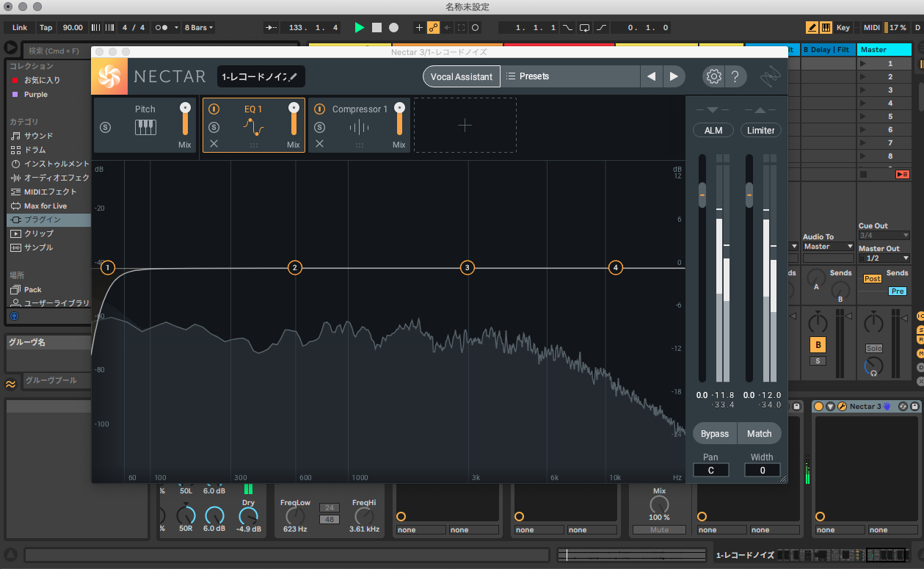This screenshot has width=924, height=569.
Task: Open the 8 Bars quantization dropdown
Action: click(198, 27)
